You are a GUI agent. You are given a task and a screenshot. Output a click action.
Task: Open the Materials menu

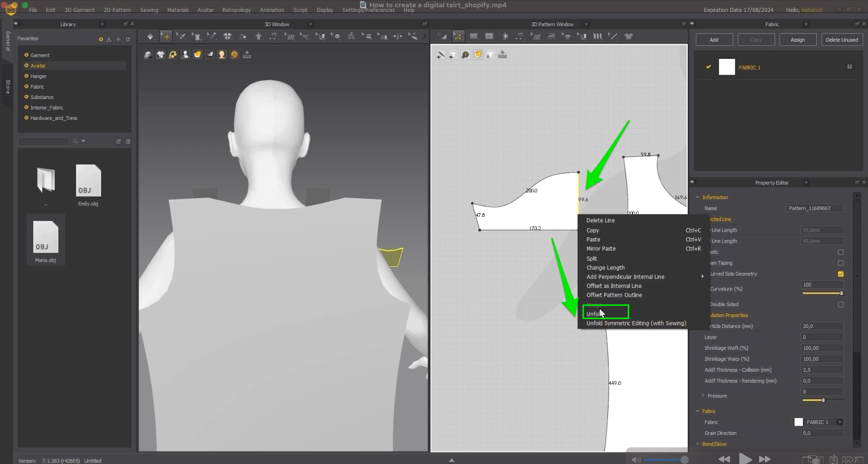tap(178, 10)
